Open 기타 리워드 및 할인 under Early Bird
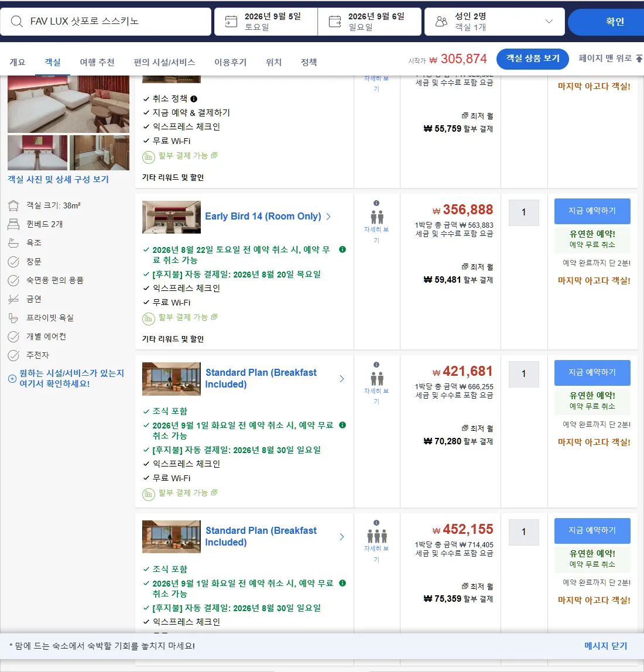Screen dimensions: 644x672 tap(173, 339)
